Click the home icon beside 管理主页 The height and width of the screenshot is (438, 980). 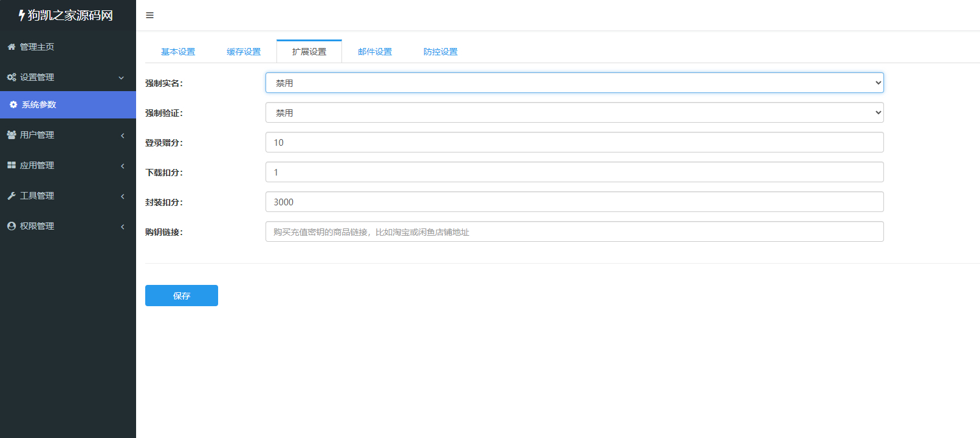[12, 47]
